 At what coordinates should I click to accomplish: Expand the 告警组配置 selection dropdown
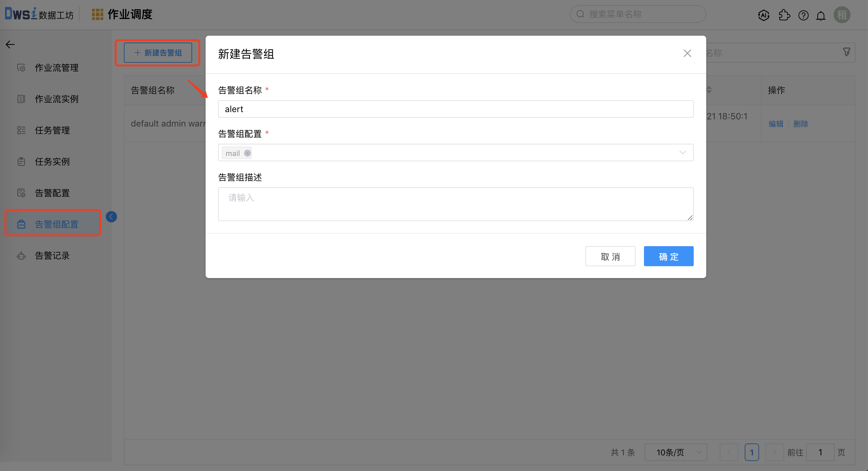[x=683, y=153]
